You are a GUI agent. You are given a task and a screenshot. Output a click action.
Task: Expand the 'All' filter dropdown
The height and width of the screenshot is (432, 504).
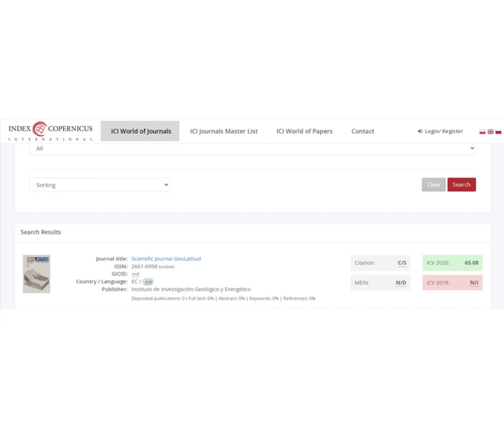[253, 149]
